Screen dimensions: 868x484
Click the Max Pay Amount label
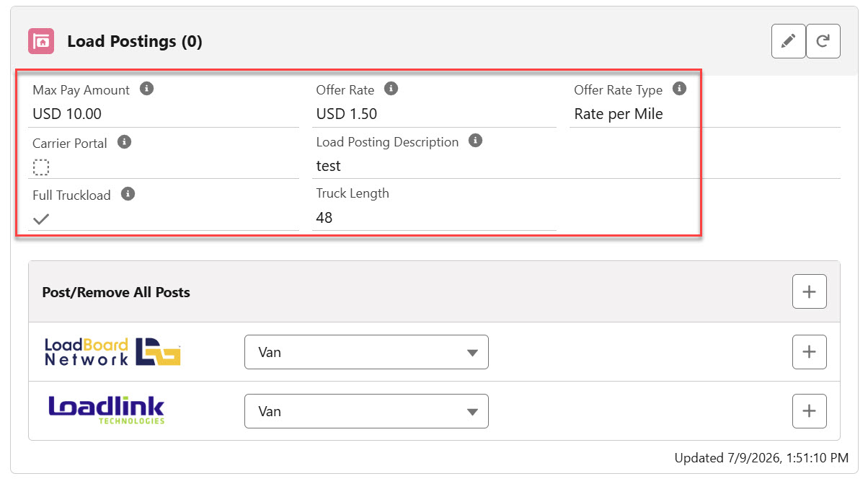click(81, 90)
